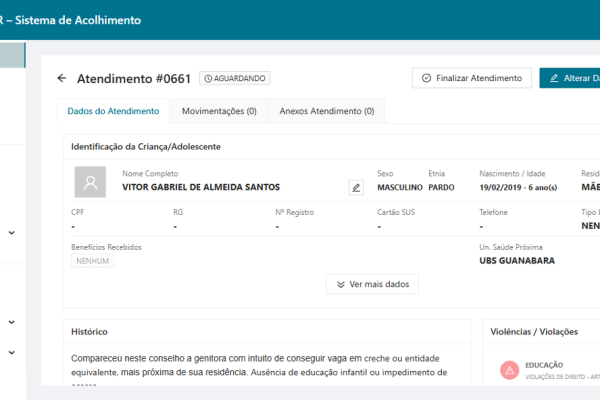Click the pencil icon on the Alterar button
The image size is (600, 400).
[553, 78]
